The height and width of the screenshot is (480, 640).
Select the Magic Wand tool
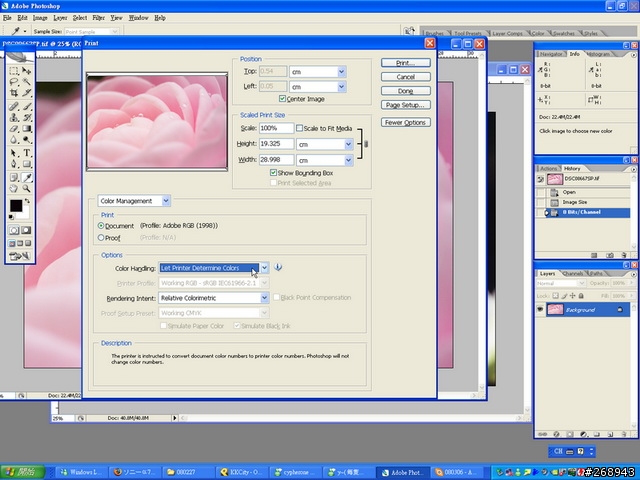27,82
